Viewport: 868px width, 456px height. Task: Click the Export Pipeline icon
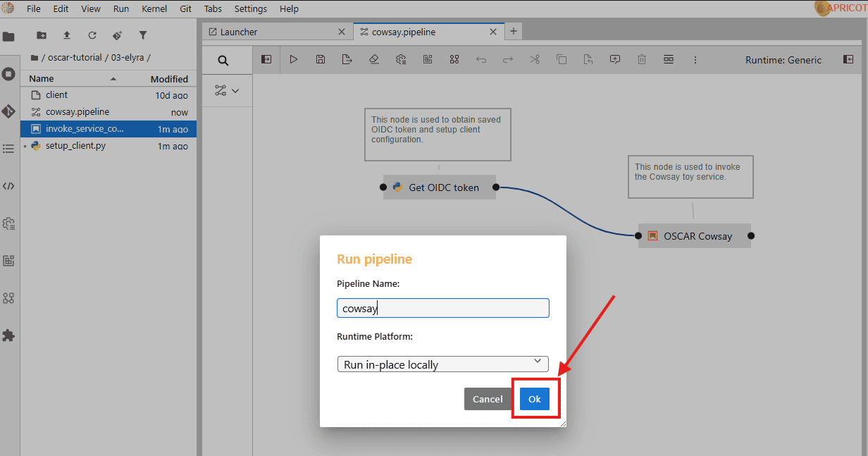(x=347, y=60)
